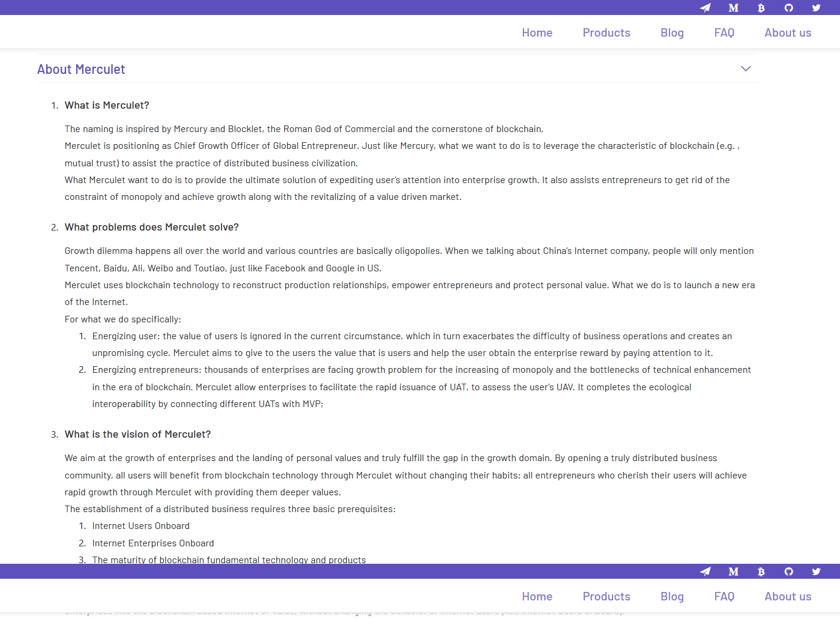Open Products in the top navigation
Screen dimensions: 840x634
point(606,33)
